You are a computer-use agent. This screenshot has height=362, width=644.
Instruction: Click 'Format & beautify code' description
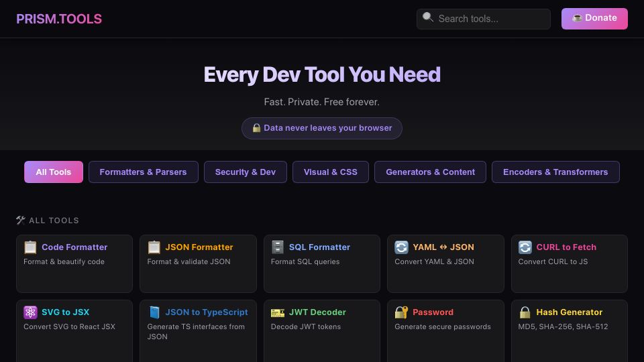coord(64,261)
